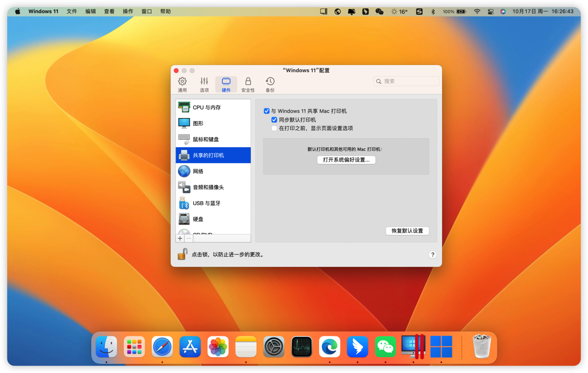Open Safari from the Dock
This screenshot has width=588, height=373.
pyautogui.click(x=162, y=347)
